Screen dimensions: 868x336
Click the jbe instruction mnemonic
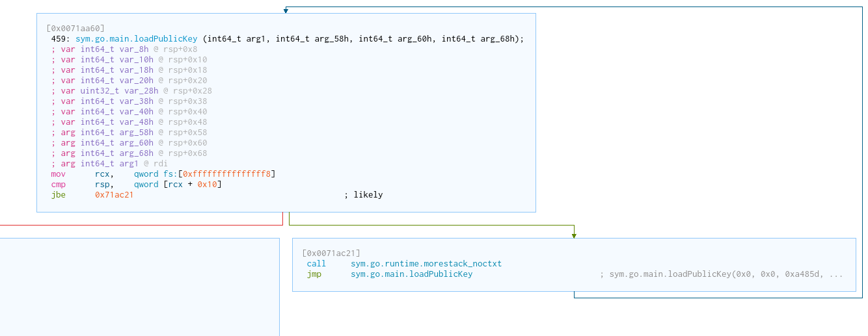(58, 195)
